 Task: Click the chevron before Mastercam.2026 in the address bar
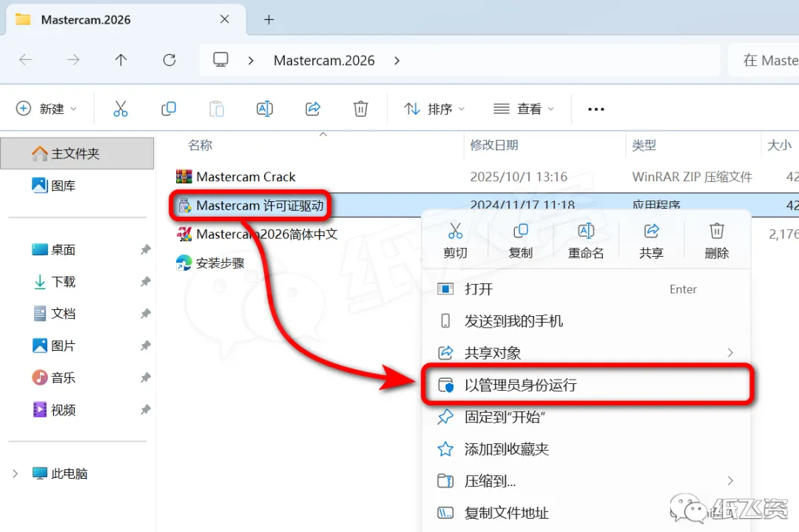251,61
